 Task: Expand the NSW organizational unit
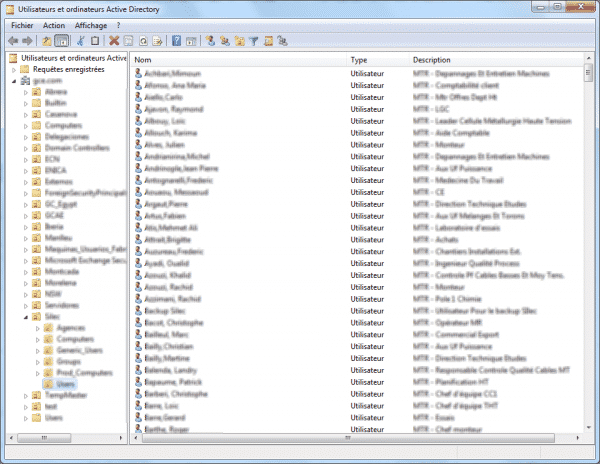pos(26,295)
